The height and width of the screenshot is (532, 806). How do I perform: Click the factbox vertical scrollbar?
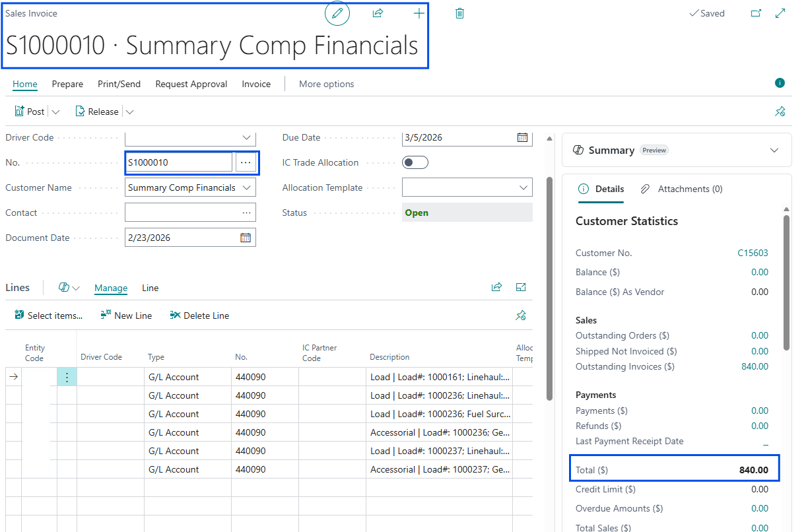click(x=786, y=283)
